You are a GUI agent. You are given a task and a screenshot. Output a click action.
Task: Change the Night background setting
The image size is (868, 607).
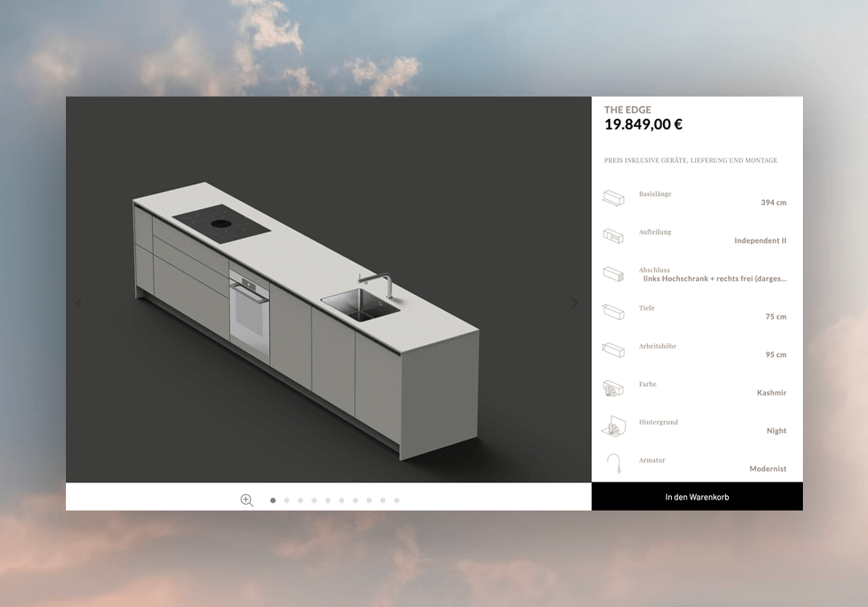776,431
